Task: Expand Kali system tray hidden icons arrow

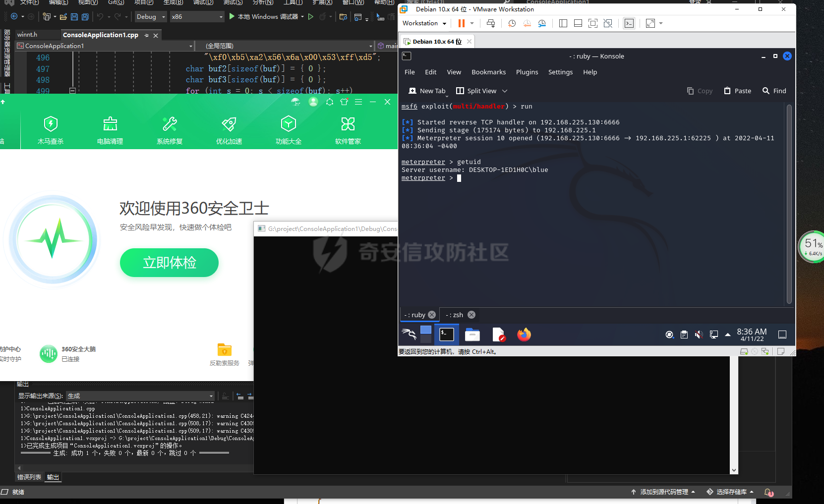Action: pos(728,335)
